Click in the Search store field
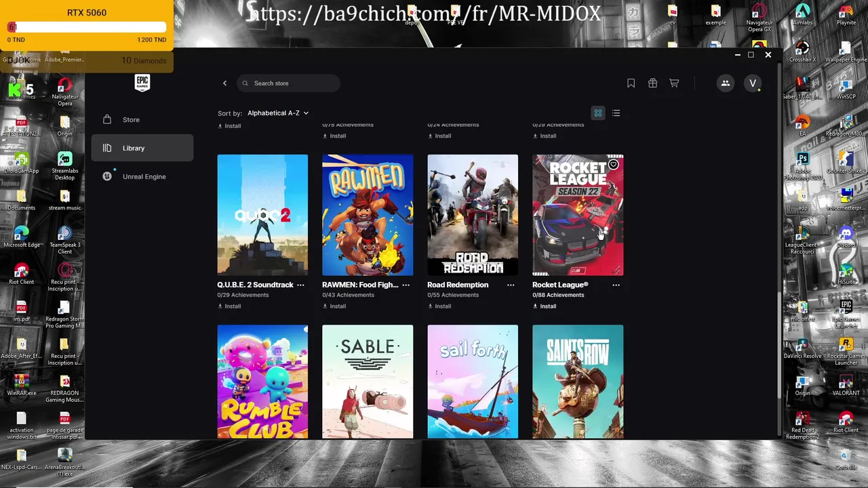Image resolution: width=868 pixels, height=488 pixels. [288, 83]
